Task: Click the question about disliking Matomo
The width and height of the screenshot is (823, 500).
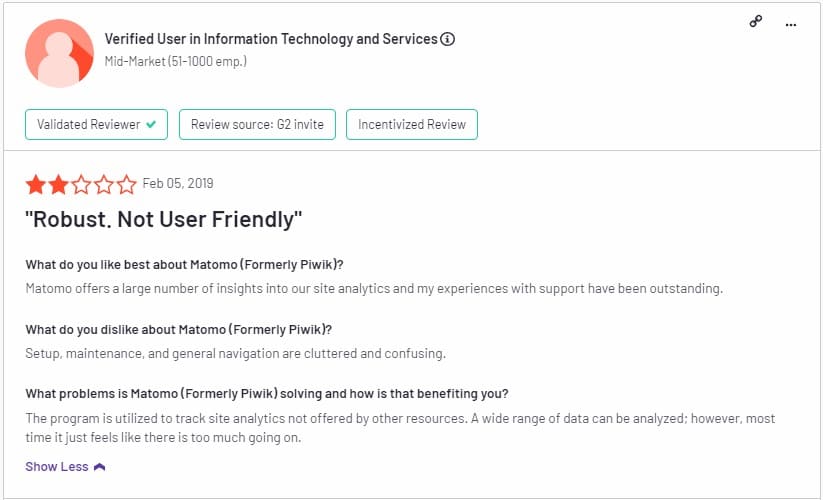Action: (x=178, y=329)
